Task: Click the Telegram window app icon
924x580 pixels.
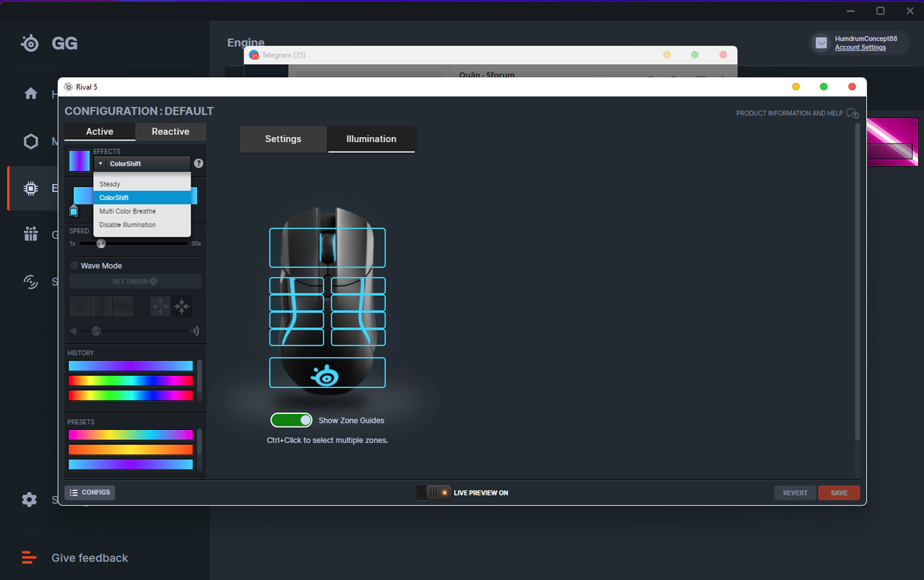Action: point(254,55)
